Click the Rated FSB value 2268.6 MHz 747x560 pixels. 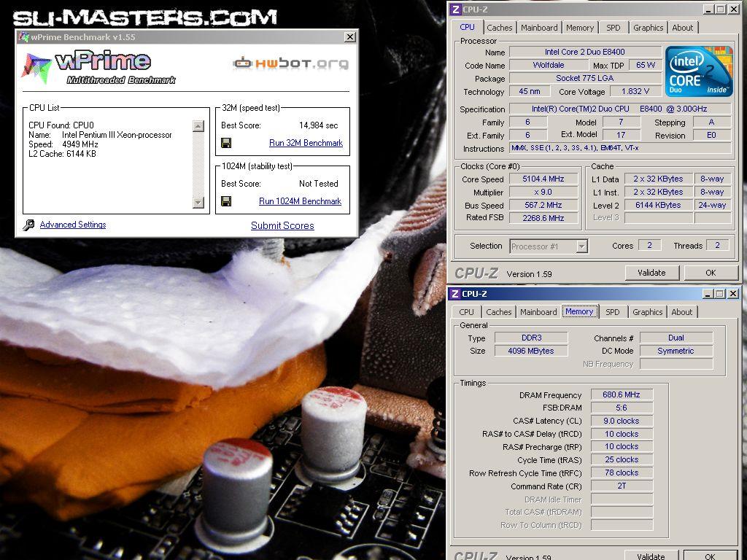click(543, 218)
